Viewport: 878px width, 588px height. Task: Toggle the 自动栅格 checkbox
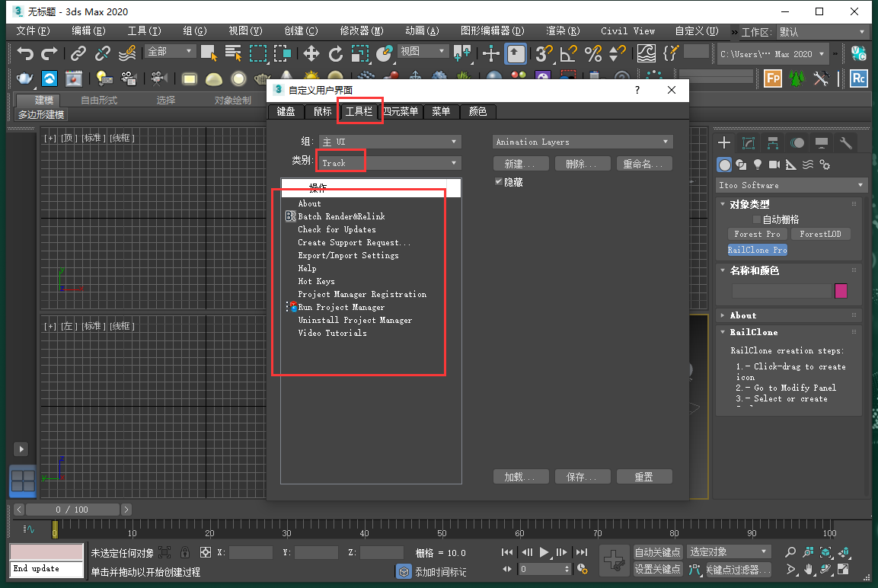(x=756, y=219)
